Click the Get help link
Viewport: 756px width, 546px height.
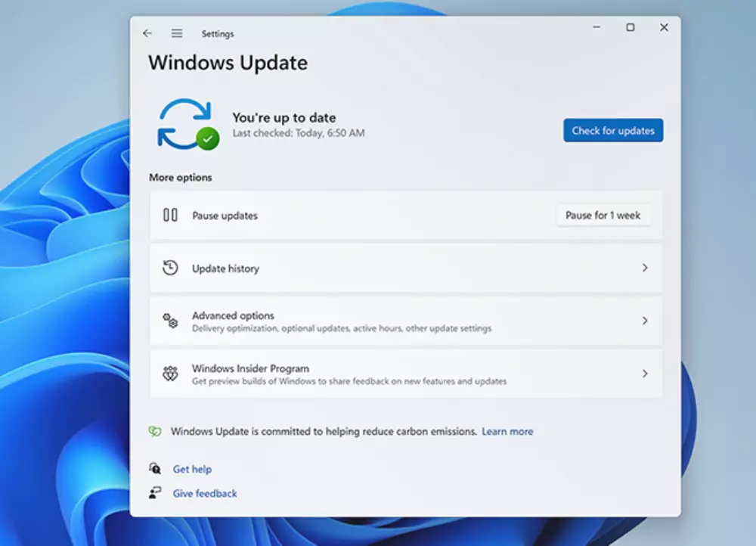(193, 469)
